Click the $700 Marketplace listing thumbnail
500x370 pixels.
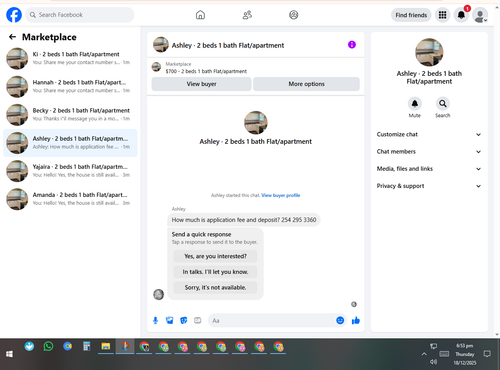(x=156, y=67)
